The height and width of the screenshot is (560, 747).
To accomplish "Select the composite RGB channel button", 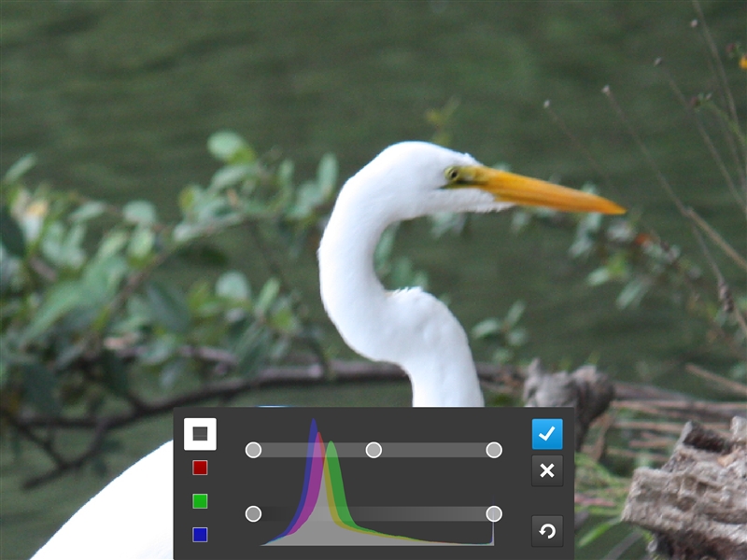I will 200,434.
